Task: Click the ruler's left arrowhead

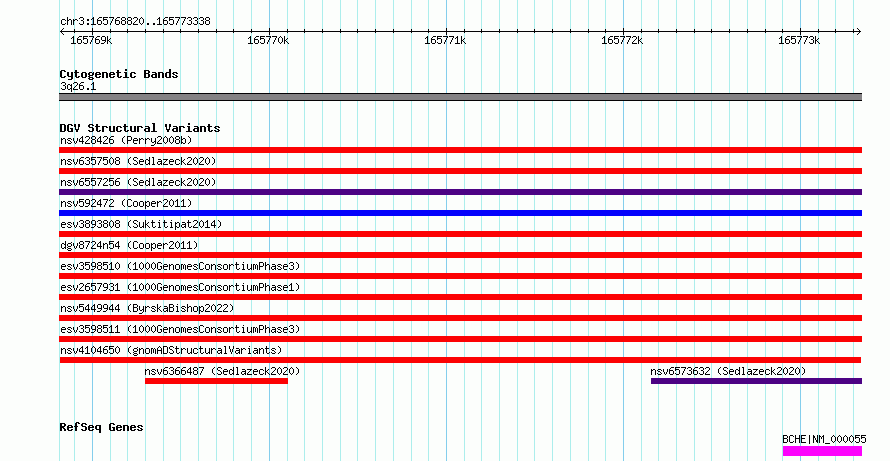Action: (62, 32)
